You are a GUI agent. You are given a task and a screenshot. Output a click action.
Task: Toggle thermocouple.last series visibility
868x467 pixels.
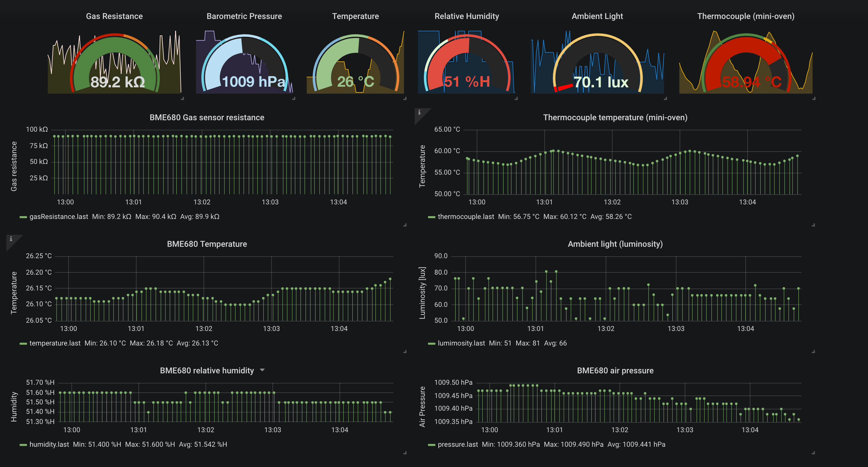point(466,216)
